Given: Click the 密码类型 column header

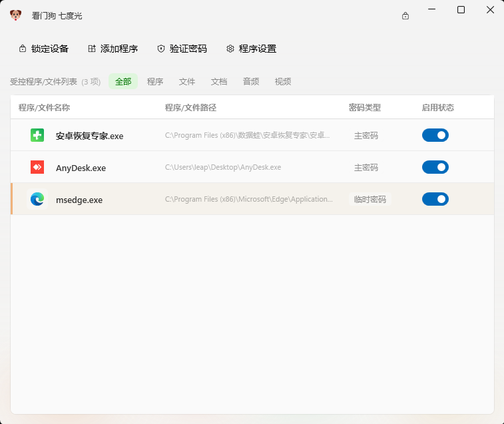Looking at the screenshot, I should coord(365,107).
